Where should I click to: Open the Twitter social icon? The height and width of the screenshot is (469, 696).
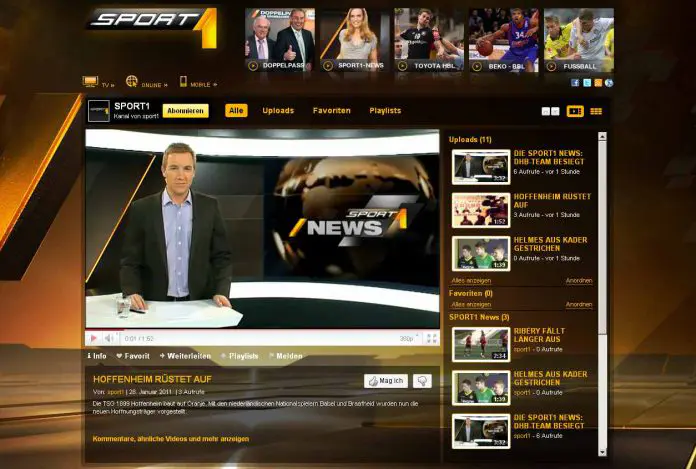587,83
